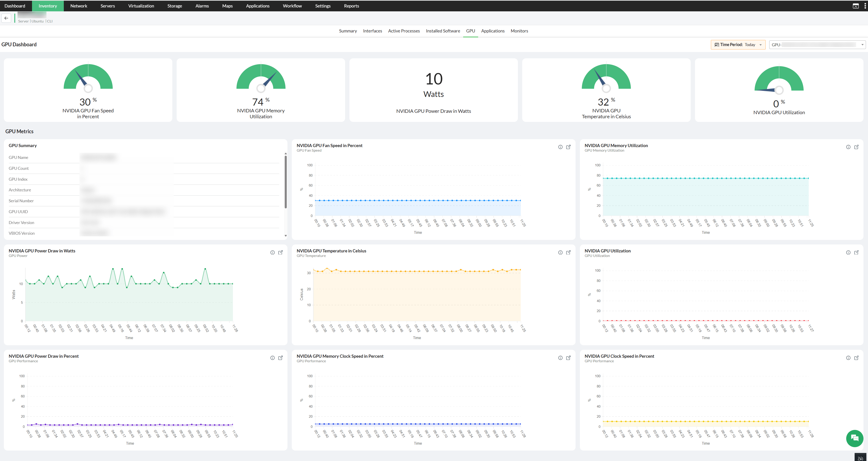Open the Alarms menu

(202, 6)
